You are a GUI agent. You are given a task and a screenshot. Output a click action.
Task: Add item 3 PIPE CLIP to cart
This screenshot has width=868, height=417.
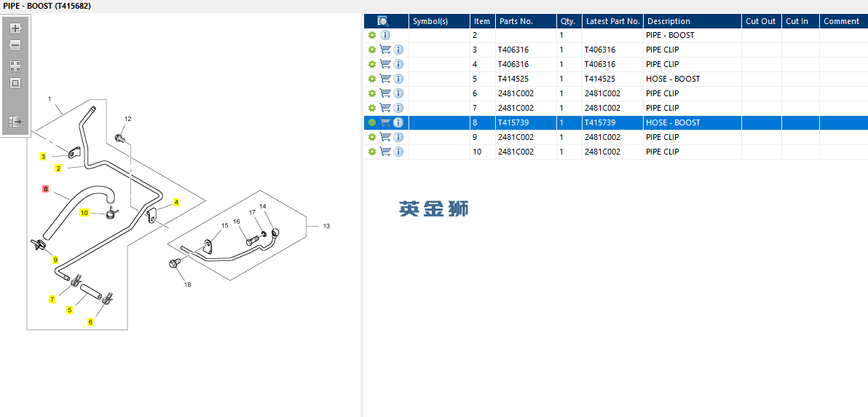385,50
